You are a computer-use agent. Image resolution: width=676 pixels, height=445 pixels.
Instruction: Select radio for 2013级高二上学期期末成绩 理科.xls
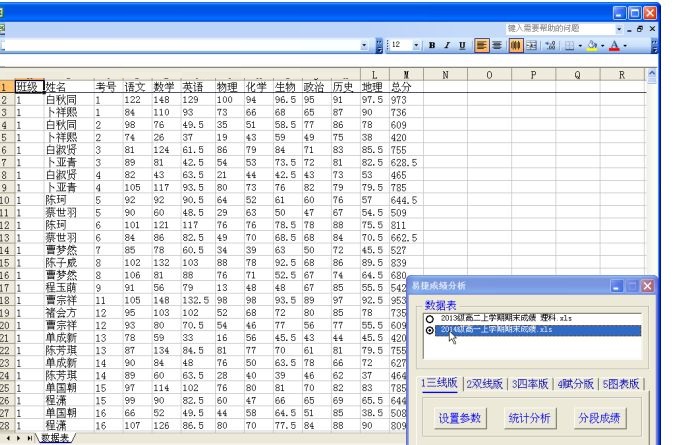430,319
